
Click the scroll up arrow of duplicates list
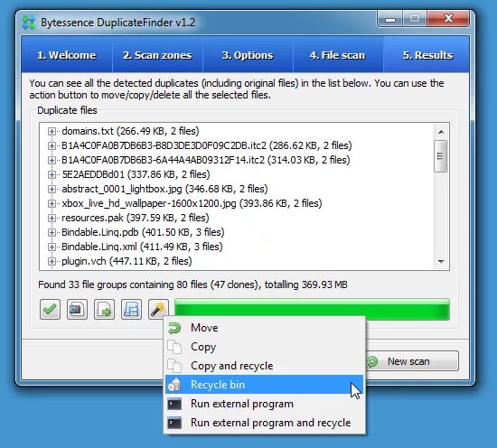tap(441, 132)
